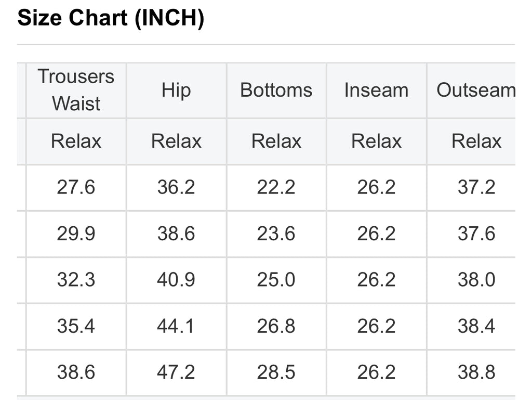
Task: Select the Outseam column header
Action: tap(475, 91)
